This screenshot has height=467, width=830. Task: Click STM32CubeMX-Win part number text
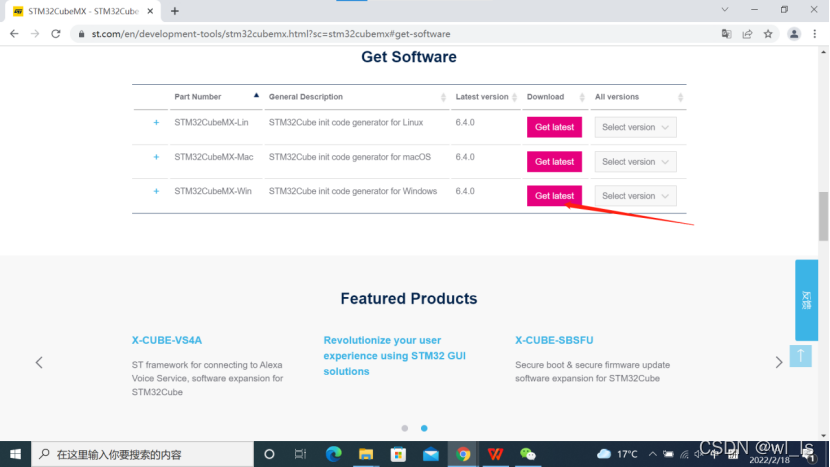[213, 191]
